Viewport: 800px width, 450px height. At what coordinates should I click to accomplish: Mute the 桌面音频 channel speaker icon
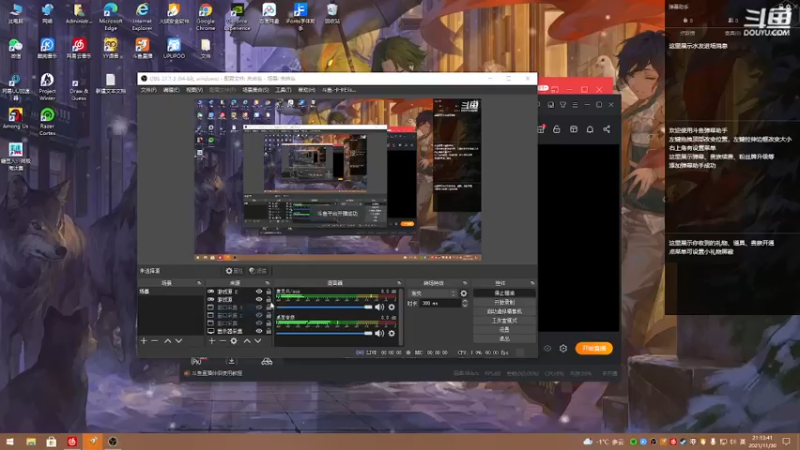tap(379, 333)
